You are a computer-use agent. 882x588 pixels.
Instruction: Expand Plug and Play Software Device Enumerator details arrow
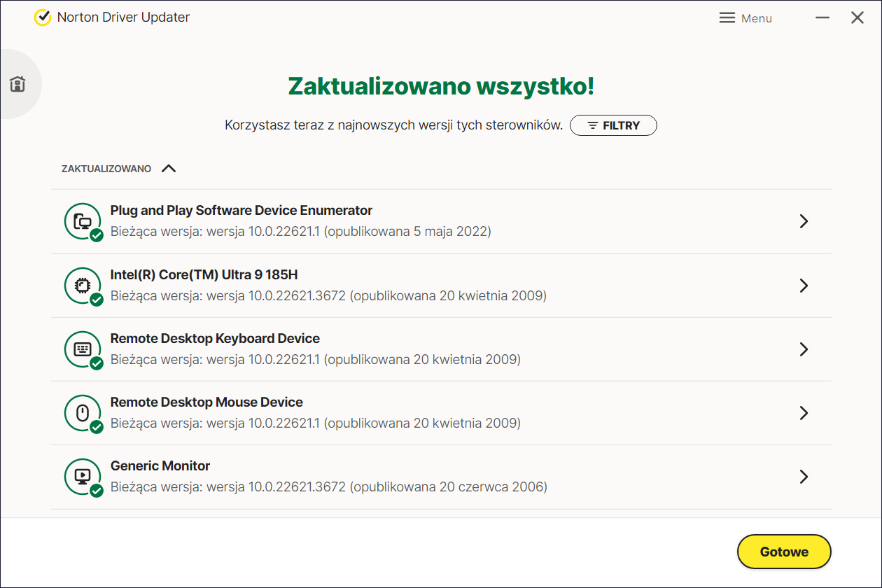[804, 221]
